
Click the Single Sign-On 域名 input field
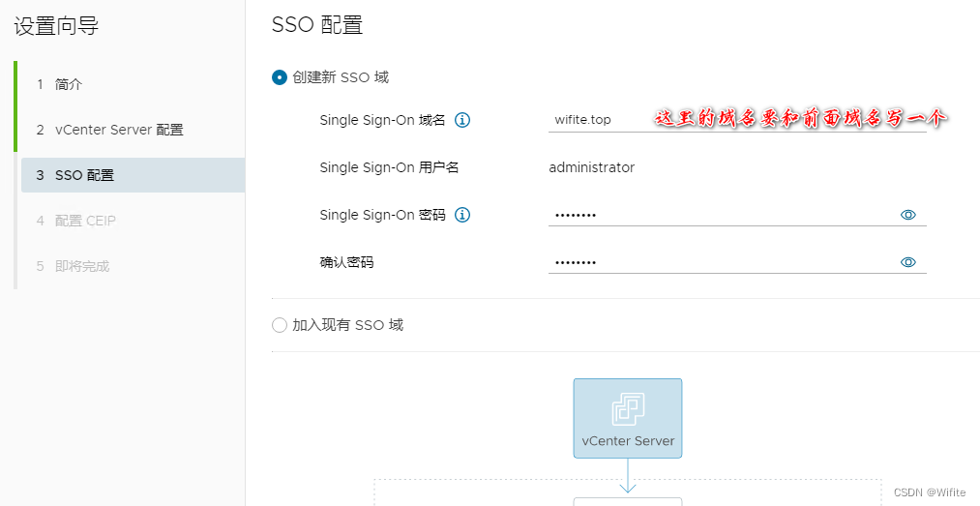coord(737,120)
